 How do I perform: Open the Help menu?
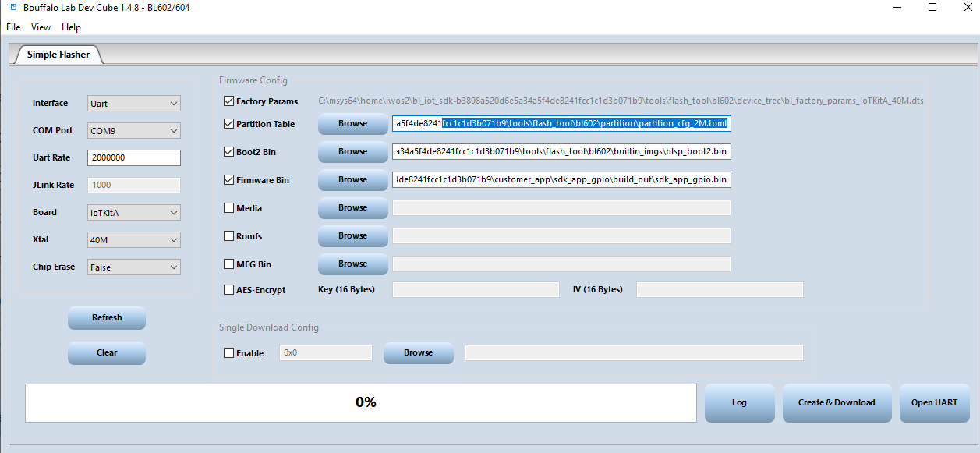pyautogui.click(x=71, y=27)
